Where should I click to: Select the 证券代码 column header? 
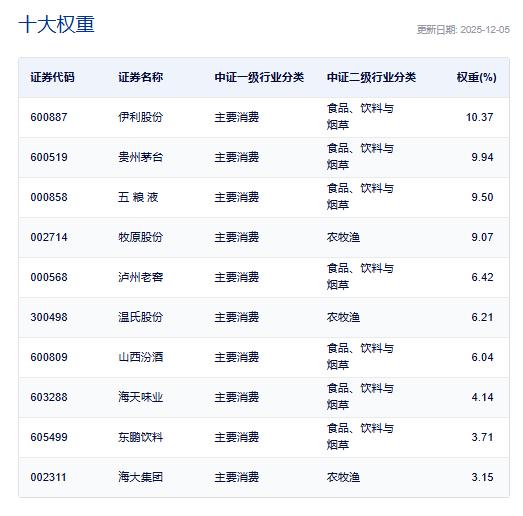coord(52,77)
